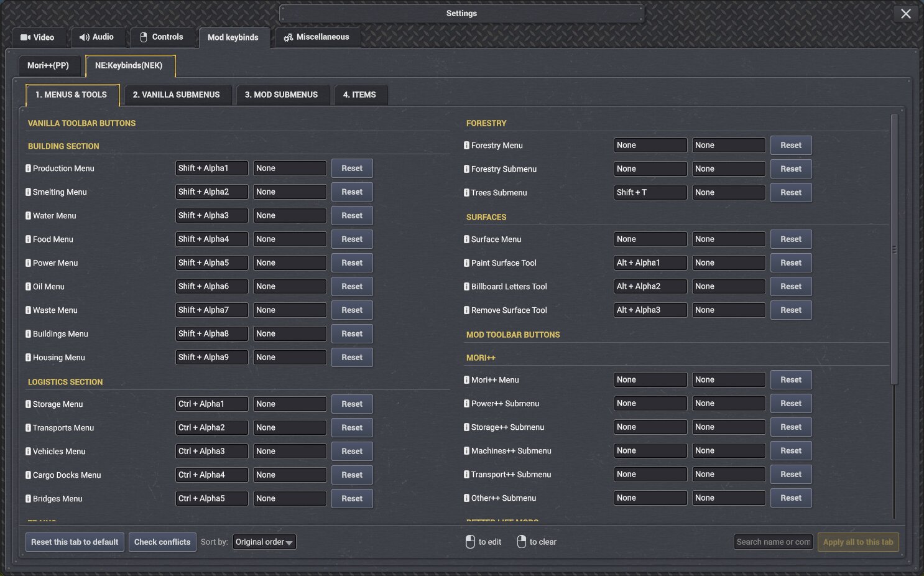Viewport: 924px width, 576px height.
Task: Edit Billboard Letters Tool keybind Alt + Alpha2
Action: point(650,287)
